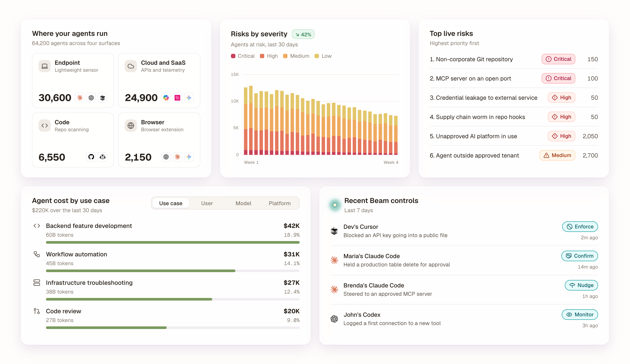This screenshot has width=630, height=364.
Task: Click the code brackets icon beside Backend feature development
Action: [37, 226]
